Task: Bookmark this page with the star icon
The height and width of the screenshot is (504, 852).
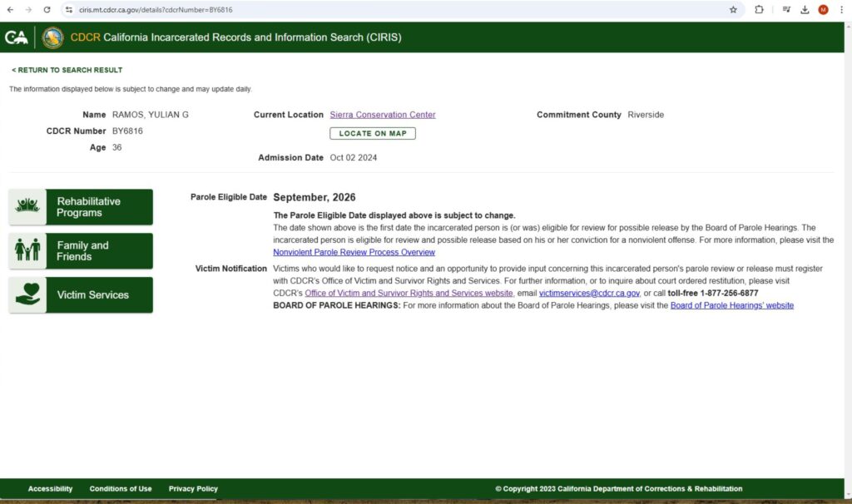Action: pyautogui.click(x=733, y=9)
